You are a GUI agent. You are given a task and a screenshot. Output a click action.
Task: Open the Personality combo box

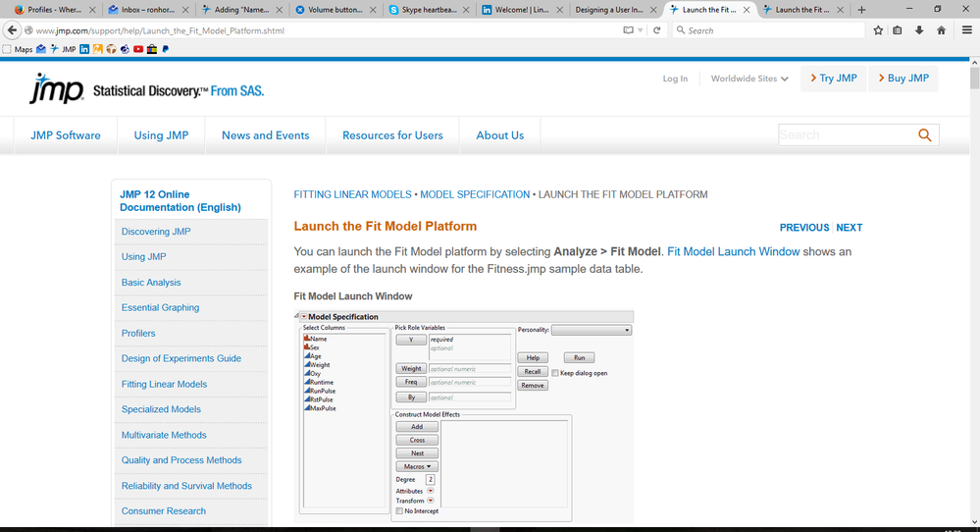coord(592,330)
